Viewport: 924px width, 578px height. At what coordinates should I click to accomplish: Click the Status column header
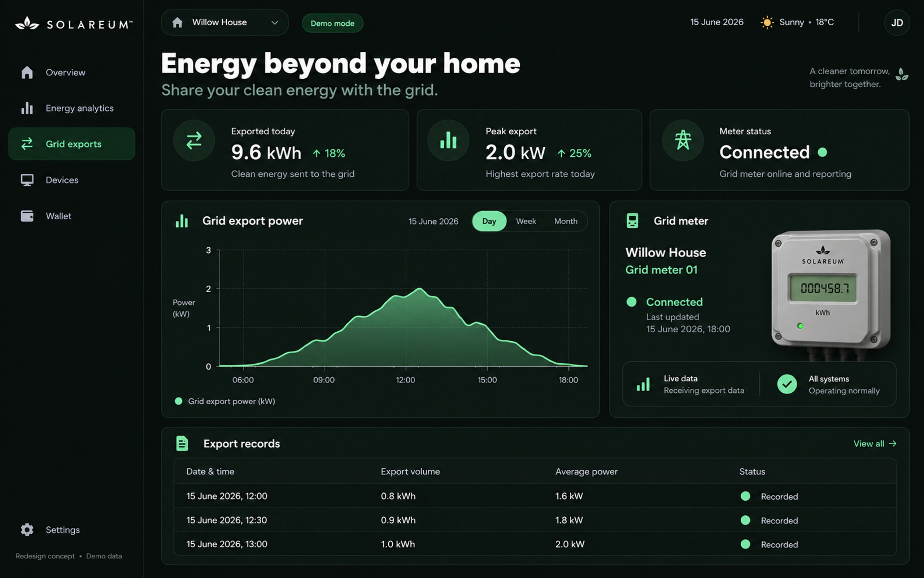tap(752, 471)
